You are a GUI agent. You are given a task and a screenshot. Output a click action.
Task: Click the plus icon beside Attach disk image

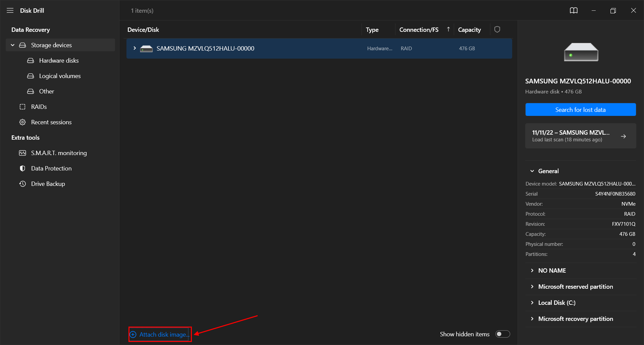click(x=133, y=334)
